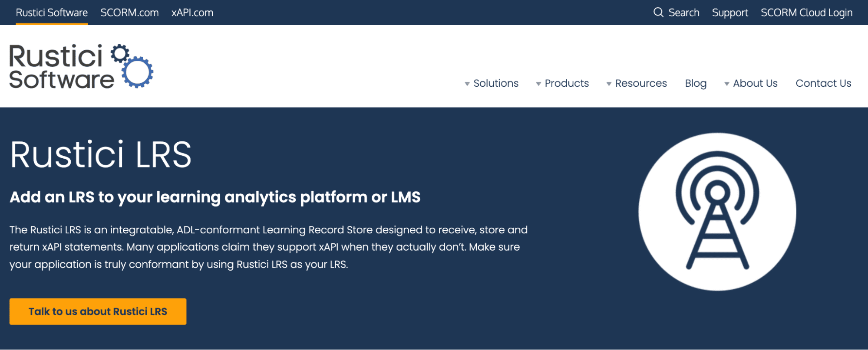Open the Solutions menu
This screenshot has height=350, width=868.
click(496, 83)
